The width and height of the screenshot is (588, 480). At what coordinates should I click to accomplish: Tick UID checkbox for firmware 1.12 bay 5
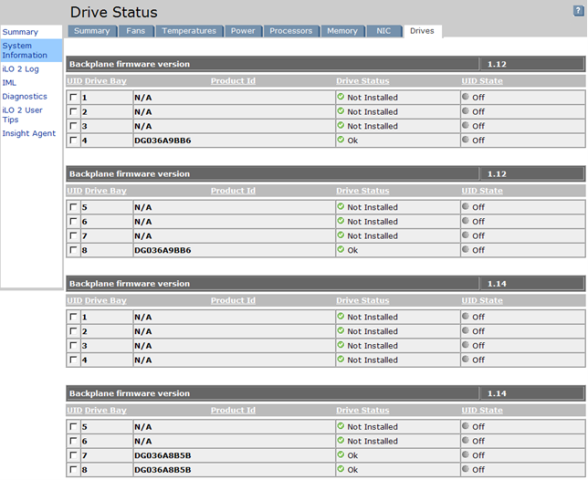(74, 207)
